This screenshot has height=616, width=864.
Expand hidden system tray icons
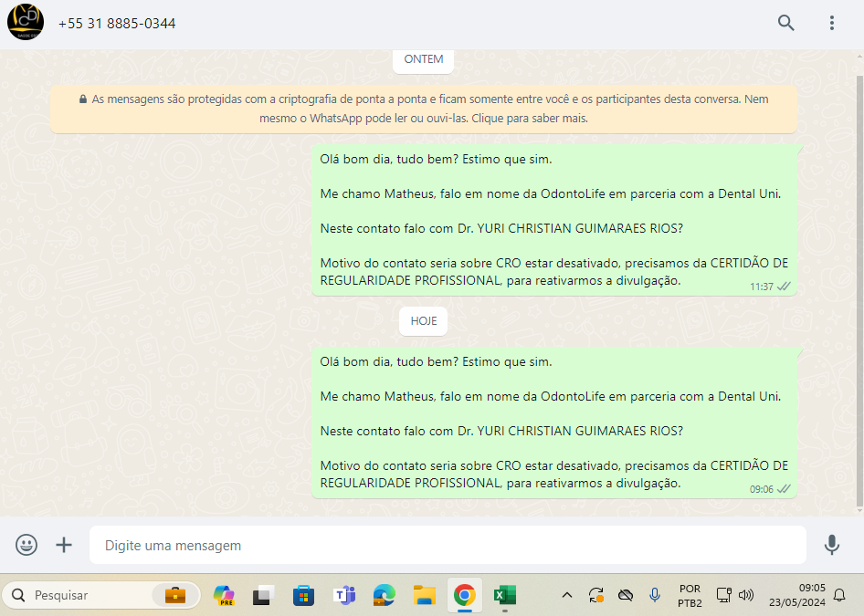pos(566,595)
